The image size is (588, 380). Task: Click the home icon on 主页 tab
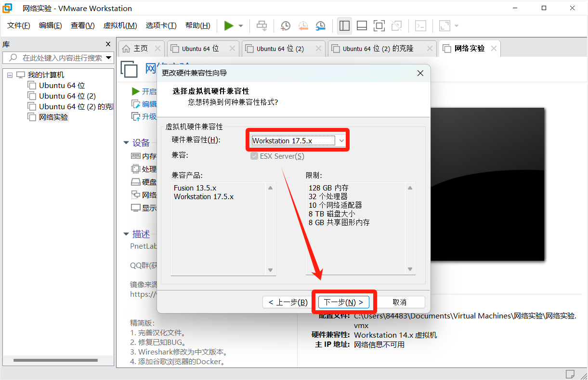[x=126, y=49]
